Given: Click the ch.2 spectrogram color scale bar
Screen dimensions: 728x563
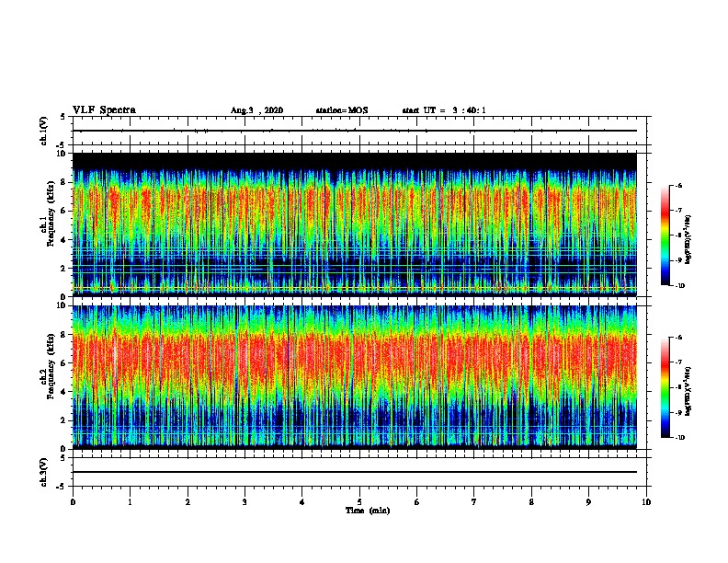Looking at the screenshot, I should (665, 387).
